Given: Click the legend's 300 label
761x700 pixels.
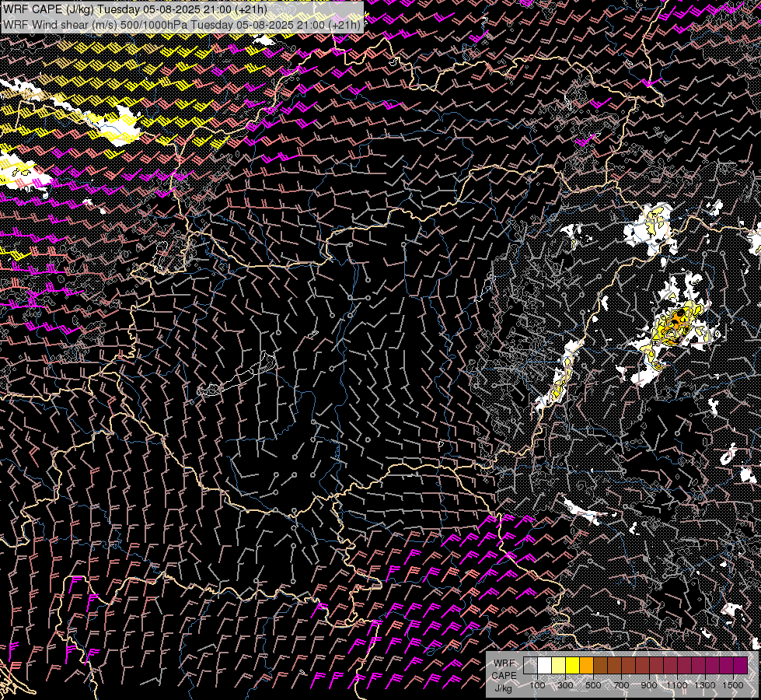Looking at the screenshot, I should (565, 685).
